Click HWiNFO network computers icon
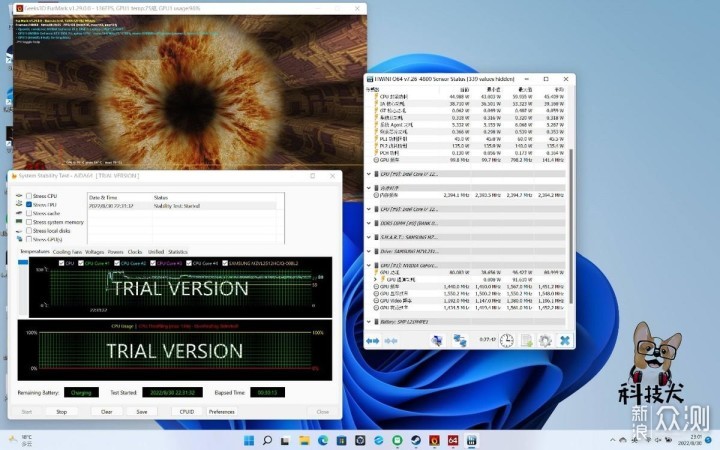Viewport: 720px width, 450px height. point(460,340)
